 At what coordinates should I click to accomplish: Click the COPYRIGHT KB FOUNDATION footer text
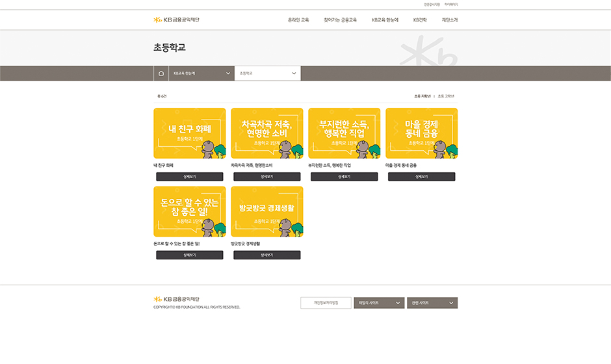(197, 307)
